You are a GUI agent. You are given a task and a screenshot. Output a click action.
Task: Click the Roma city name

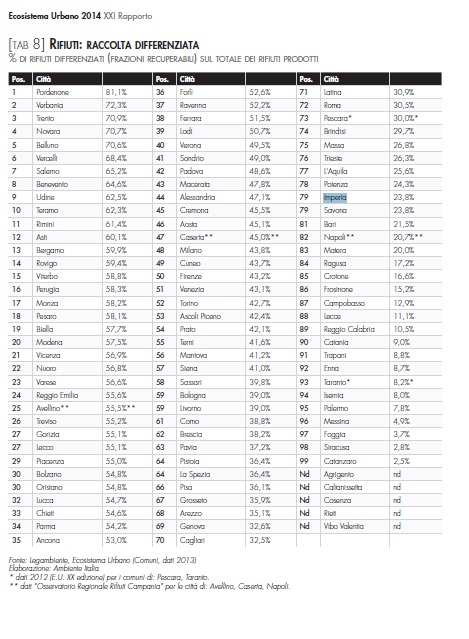tap(332, 105)
